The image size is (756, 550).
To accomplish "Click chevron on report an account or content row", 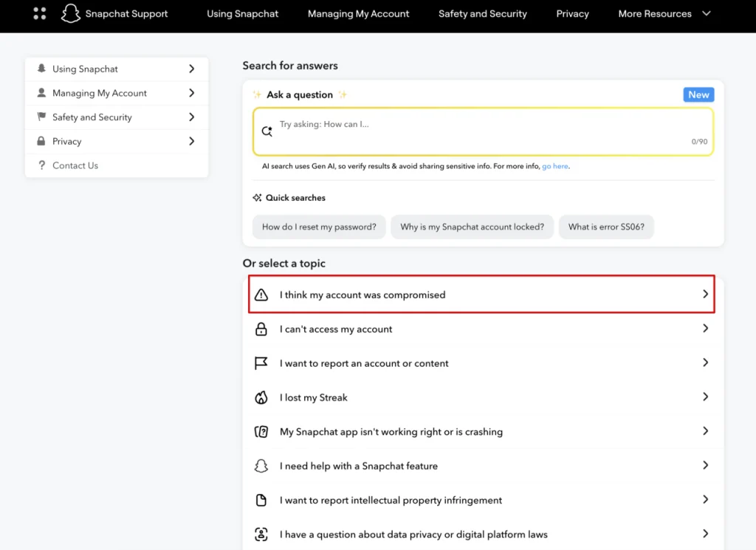I will tap(705, 362).
